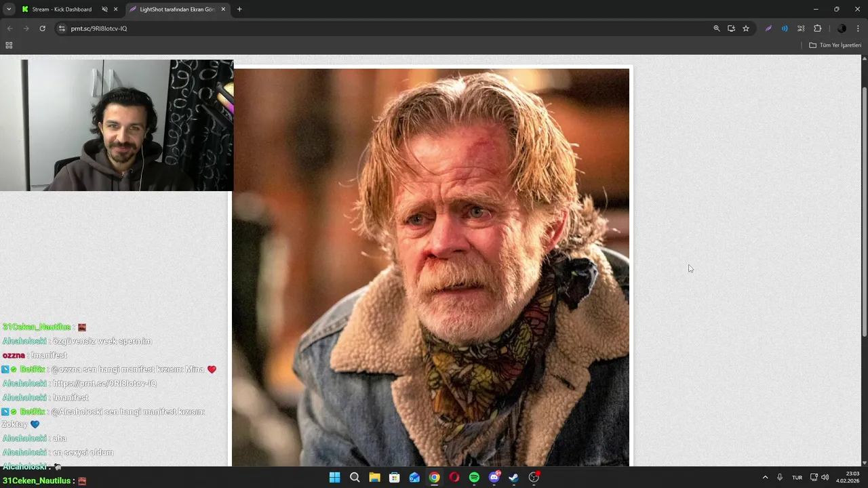Screen dimensions: 868x488
Task: Open the Windows Start menu
Action: (x=334, y=477)
